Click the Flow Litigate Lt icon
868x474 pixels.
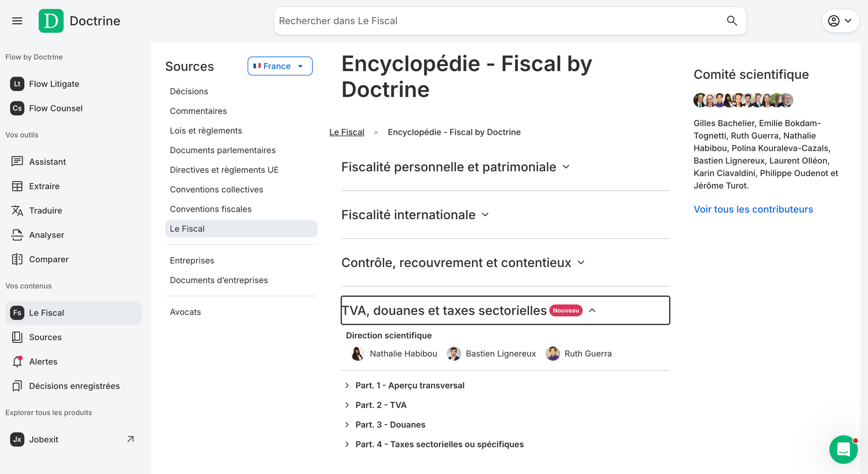point(17,84)
